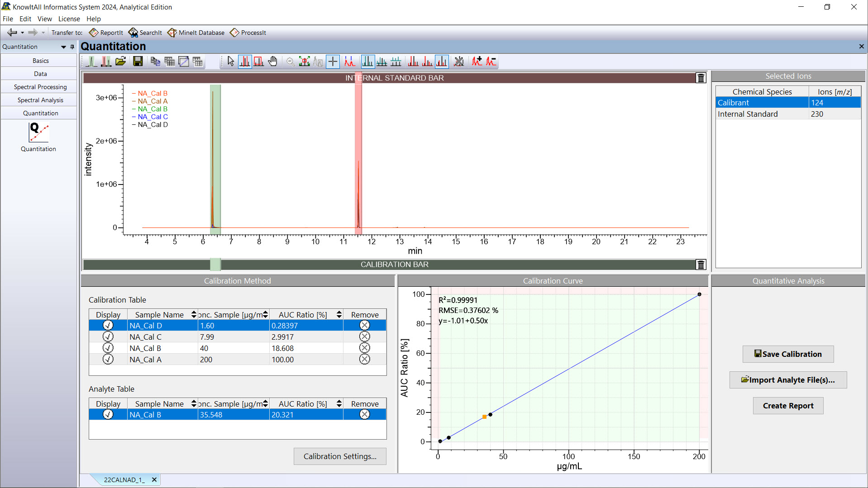Toggle display check for NA_Cal A
This screenshot has width=868, height=488.
click(108, 360)
